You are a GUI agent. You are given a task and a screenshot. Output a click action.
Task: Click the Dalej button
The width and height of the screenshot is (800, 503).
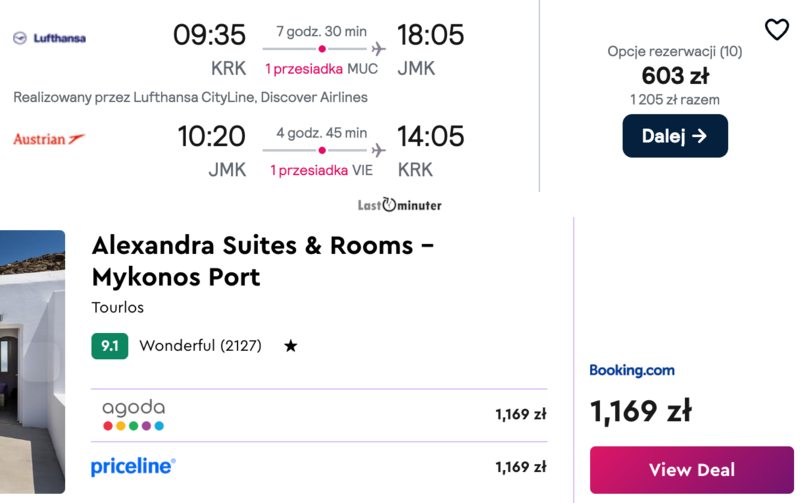pyautogui.click(x=675, y=136)
